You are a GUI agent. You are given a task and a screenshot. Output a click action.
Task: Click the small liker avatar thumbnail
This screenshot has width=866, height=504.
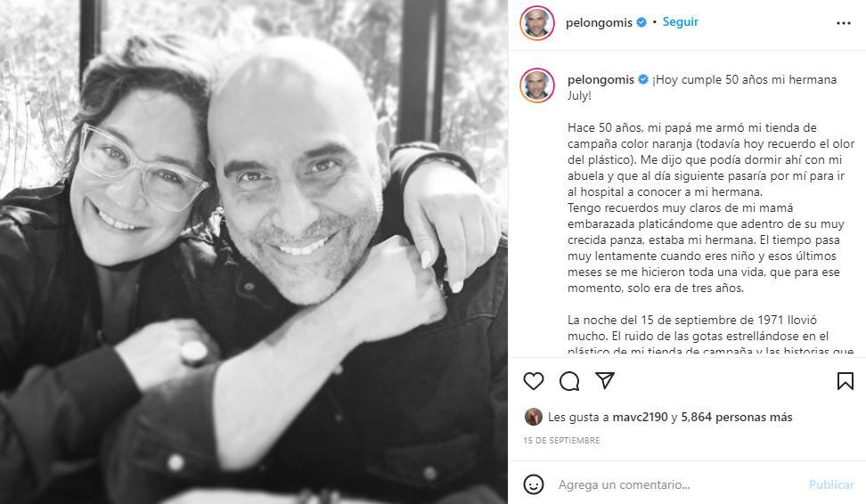[533, 417]
